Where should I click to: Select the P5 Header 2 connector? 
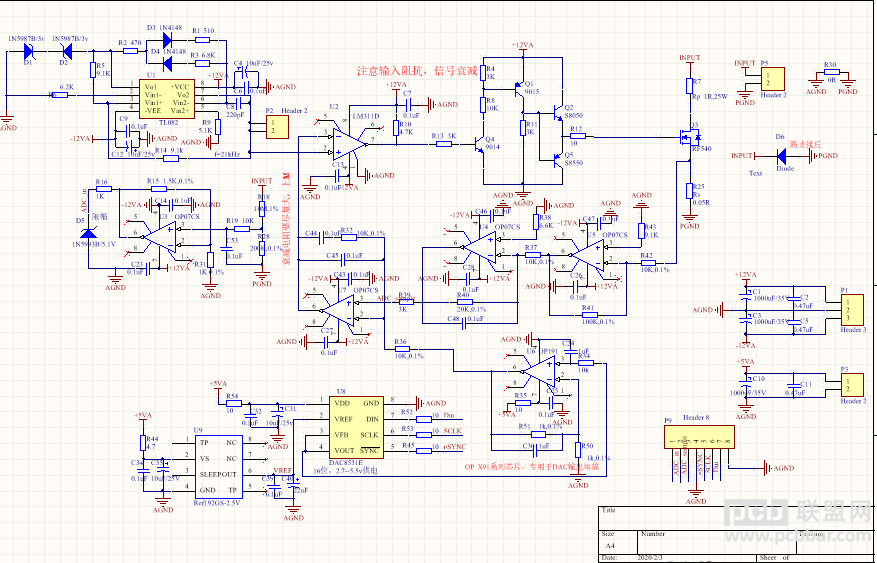pyautogui.click(x=772, y=79)
